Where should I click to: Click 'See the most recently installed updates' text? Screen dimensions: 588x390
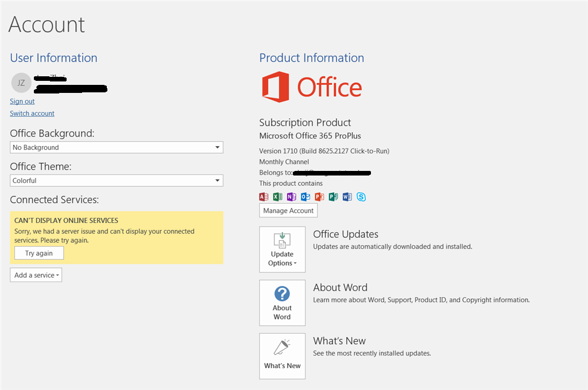(x=372, y=353)
